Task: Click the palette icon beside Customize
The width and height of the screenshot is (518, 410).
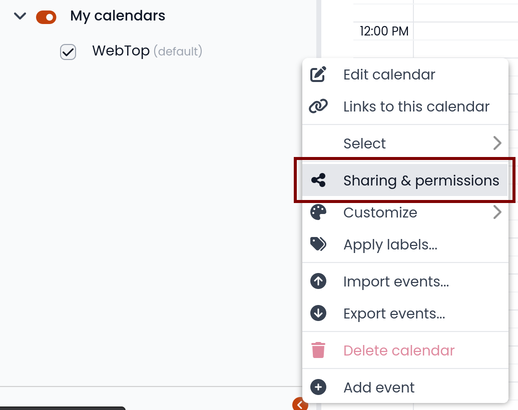Action: [x=318, y=212]
